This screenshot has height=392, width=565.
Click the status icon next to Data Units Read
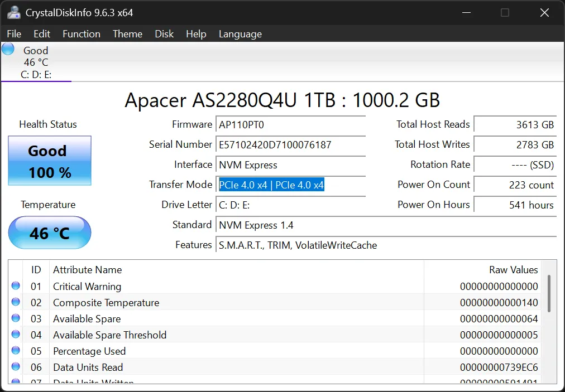[16, 367]
